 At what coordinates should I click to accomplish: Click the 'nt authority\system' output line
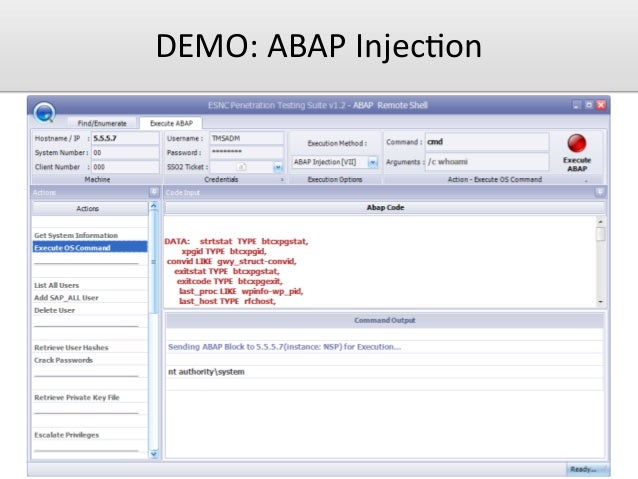point(206,372)
